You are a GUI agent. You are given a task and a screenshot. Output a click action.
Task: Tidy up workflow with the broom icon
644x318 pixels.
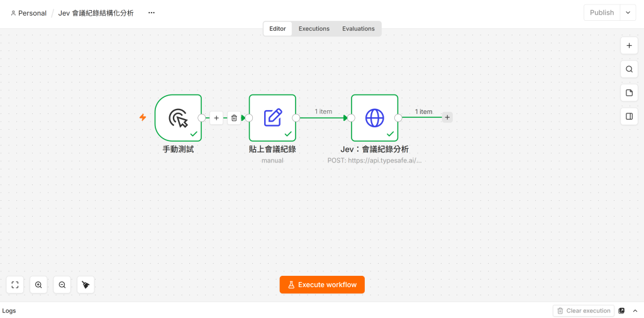coord(86,285)
